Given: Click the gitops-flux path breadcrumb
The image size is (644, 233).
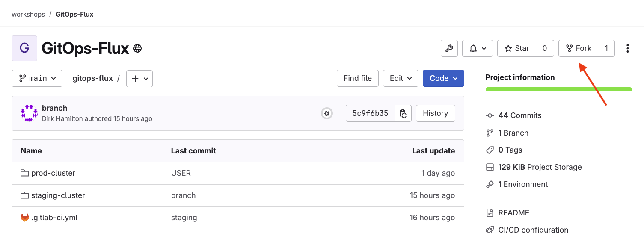Looking at the screenshot, I should (93, 78).
